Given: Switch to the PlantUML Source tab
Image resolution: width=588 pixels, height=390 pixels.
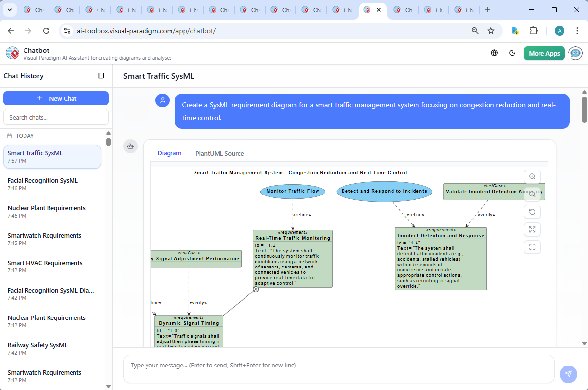Looking at the screenshot, I should point(219,153).
